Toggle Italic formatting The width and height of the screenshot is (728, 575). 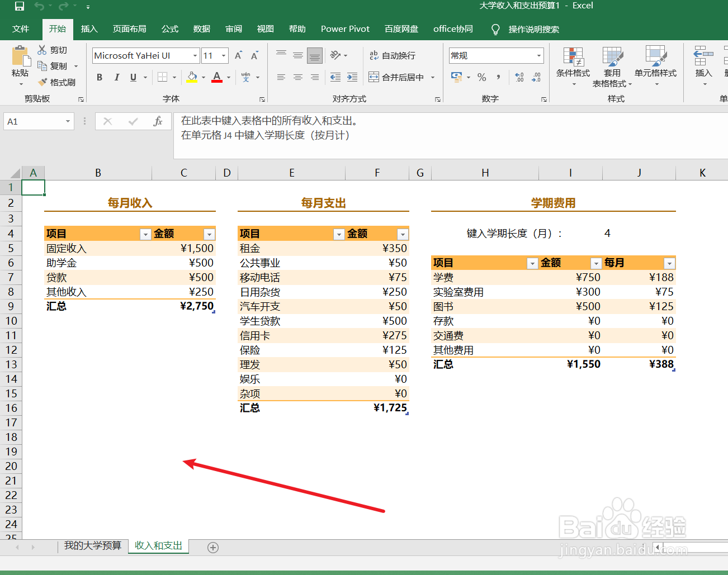116,77
